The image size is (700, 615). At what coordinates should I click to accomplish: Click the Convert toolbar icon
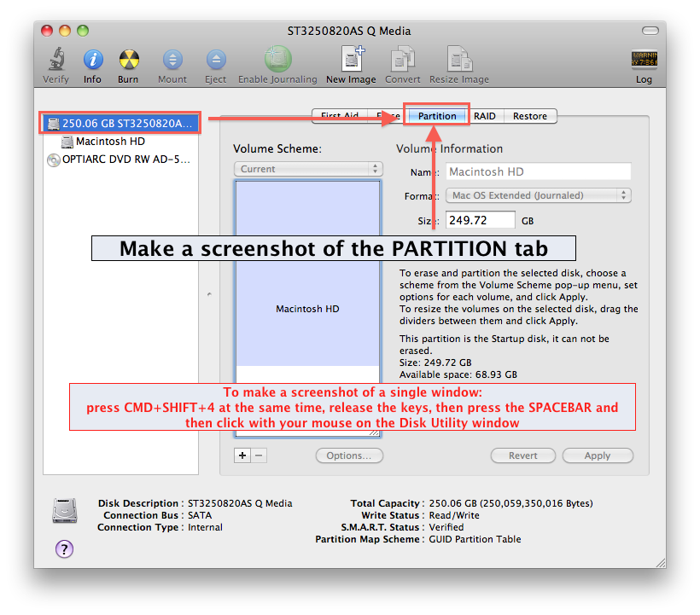pyautogui.click(x=403, y=59)
